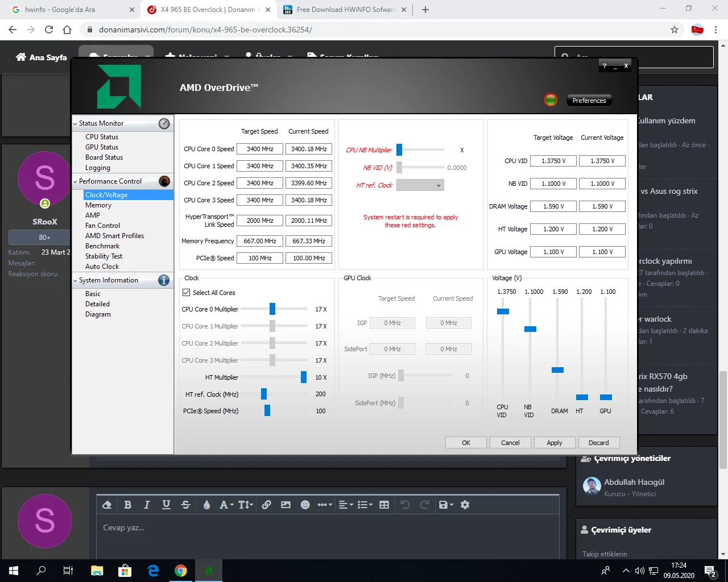Reload the current browser page
The width and height of the screenshot is (728, 582).
49,30
